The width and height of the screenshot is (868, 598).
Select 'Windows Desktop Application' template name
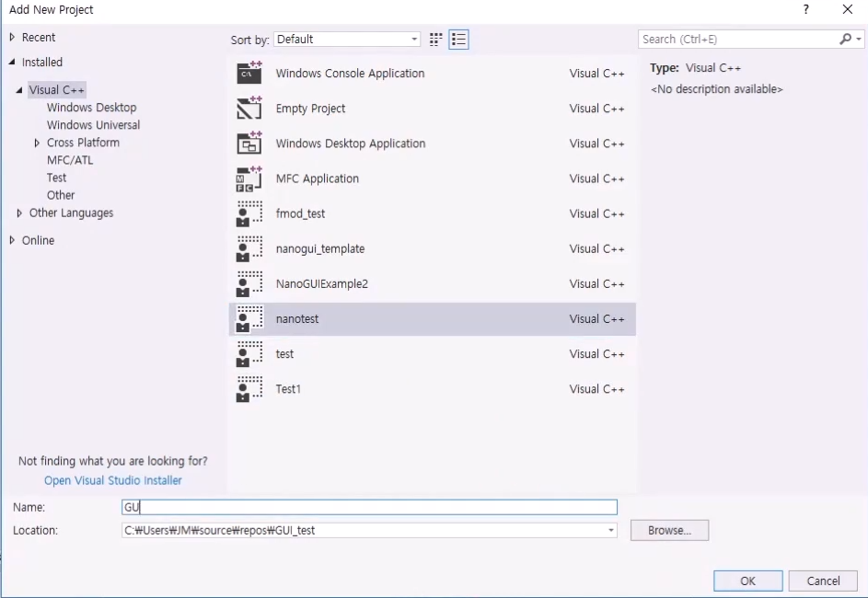tap(351, 144)
